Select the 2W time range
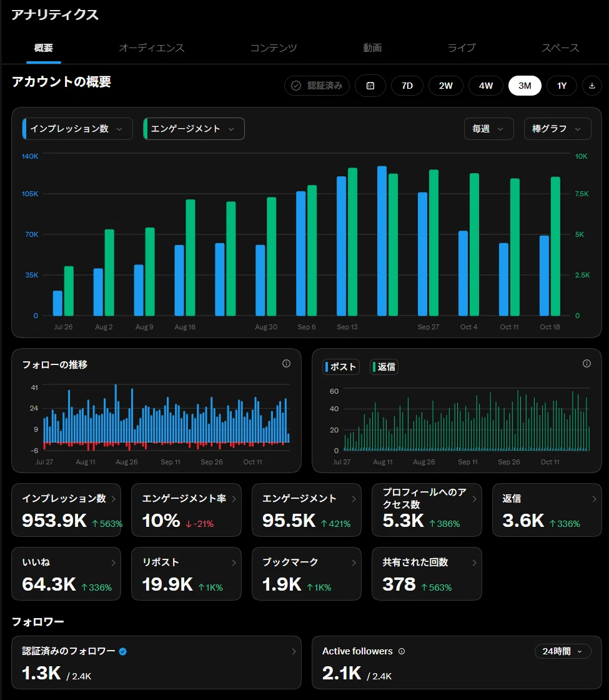 coord(446,86)
